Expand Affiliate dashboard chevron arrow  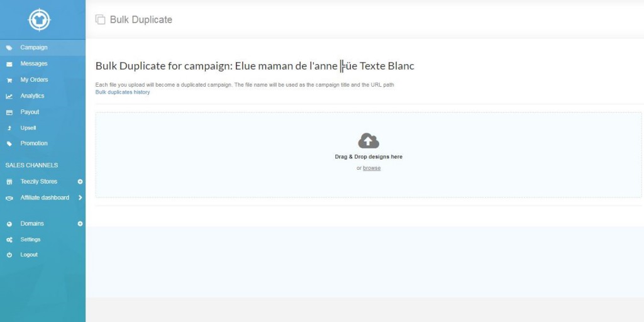(80, 197)
